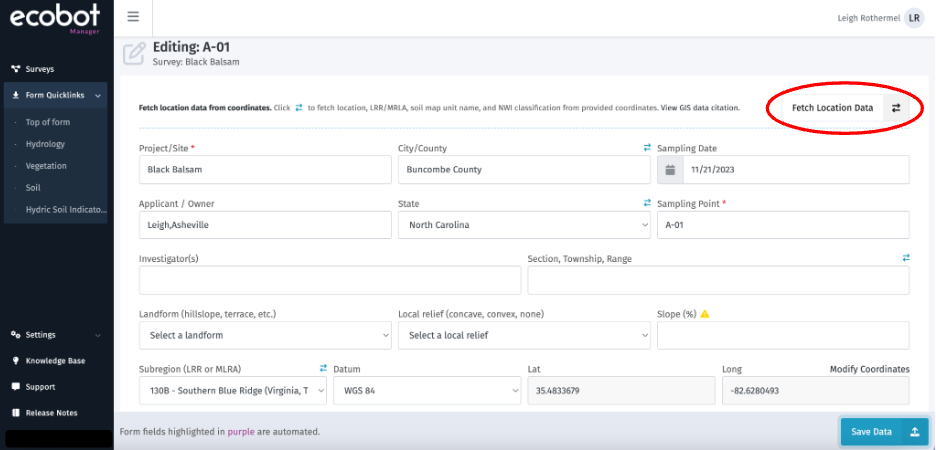This screenshot has width=936, height=450.
Task: Click fetch arrows icon beside City/County
Action: [x=646, y=148]
